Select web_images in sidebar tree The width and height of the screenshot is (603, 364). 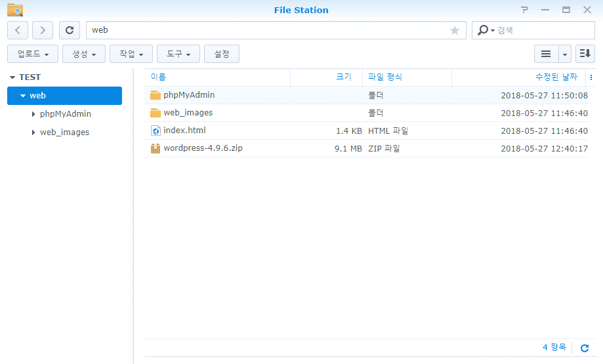click(64, 132)
